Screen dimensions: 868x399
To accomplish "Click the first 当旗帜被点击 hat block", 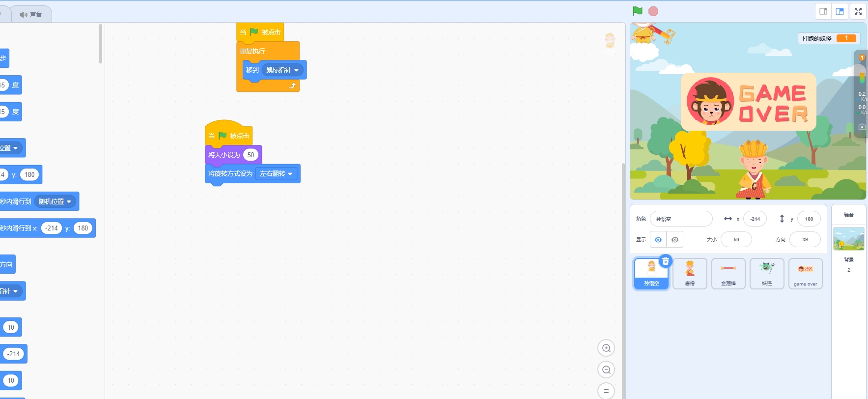I will [x=260, y=32].
